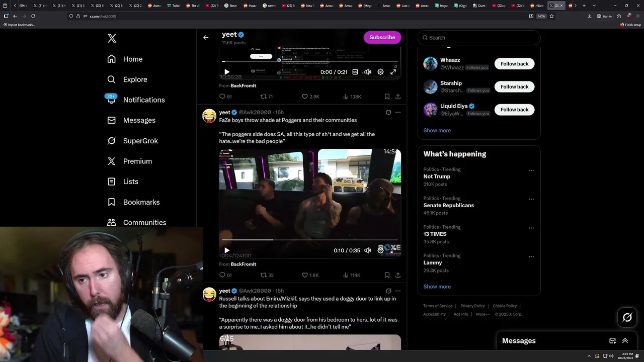
Task: Follow back Starship
Action: (x=514, y=86)
